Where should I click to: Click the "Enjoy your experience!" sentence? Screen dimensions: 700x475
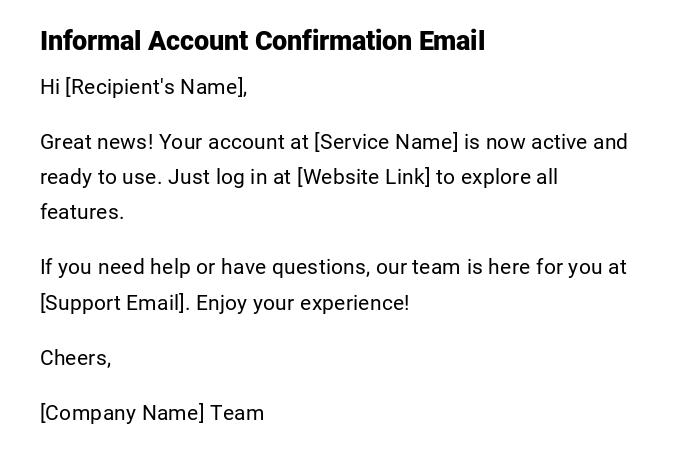[303, 302]
